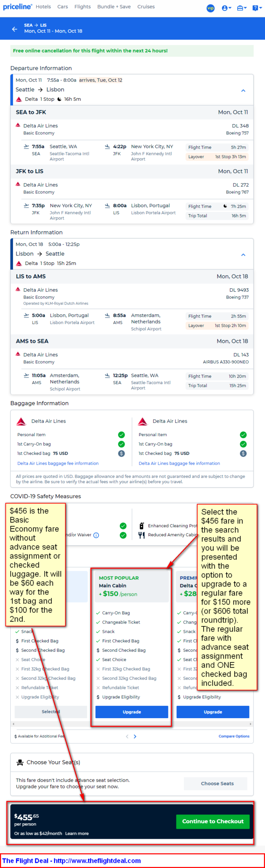This screenshot has width=265, height=868.
Task: Open the Hotels tab in top navigation
Action: (x=43, y=7)
